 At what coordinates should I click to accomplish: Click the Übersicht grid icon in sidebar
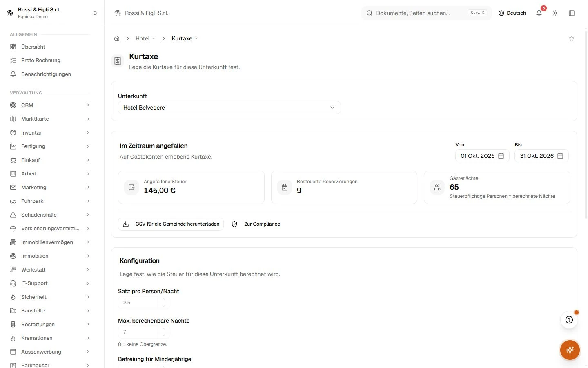[13, 47]
